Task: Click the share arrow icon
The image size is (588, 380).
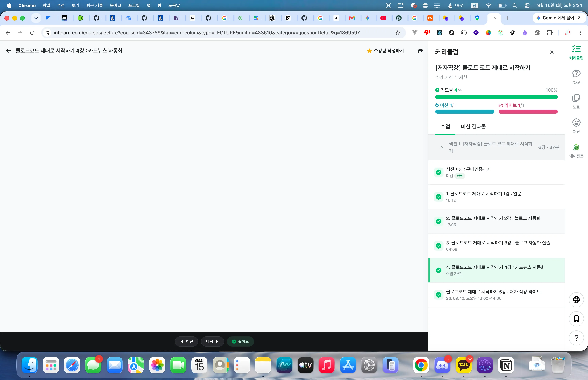Action: click(x=420, y=51)
